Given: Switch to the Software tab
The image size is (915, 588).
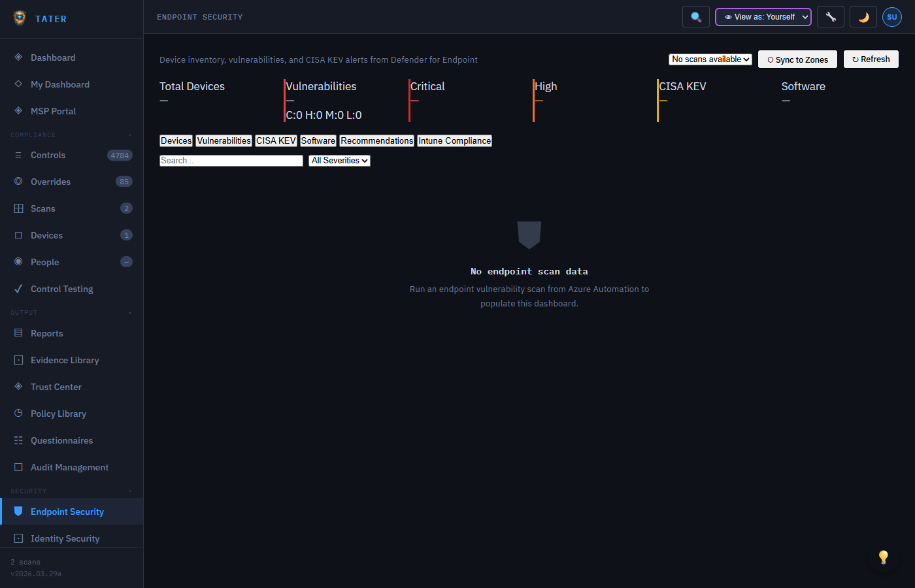Looking at the screenshot, I should point(318,140).
